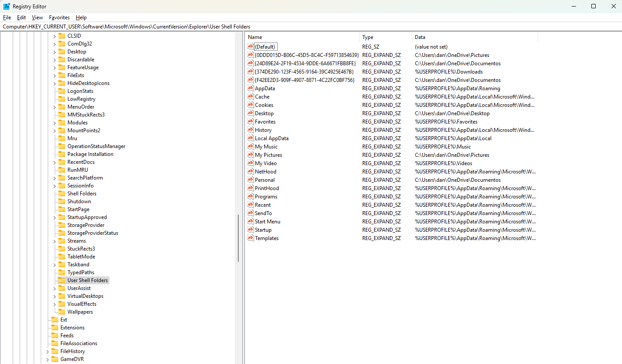Expand the StartupApproved key
Viewport: 622px width, 364px height.
tap(54, 217)
